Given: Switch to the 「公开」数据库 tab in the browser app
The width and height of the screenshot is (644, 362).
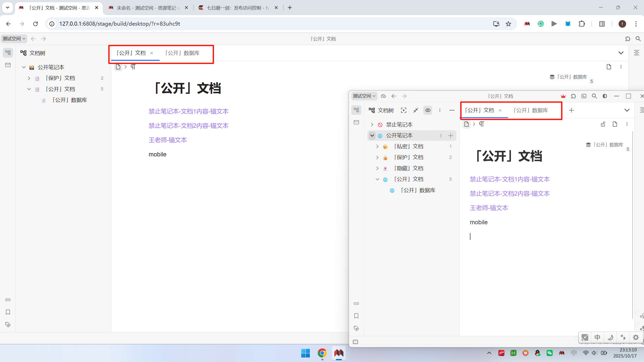Looking at the screenshot, I should pyautogui.click(x=182, y=53).
